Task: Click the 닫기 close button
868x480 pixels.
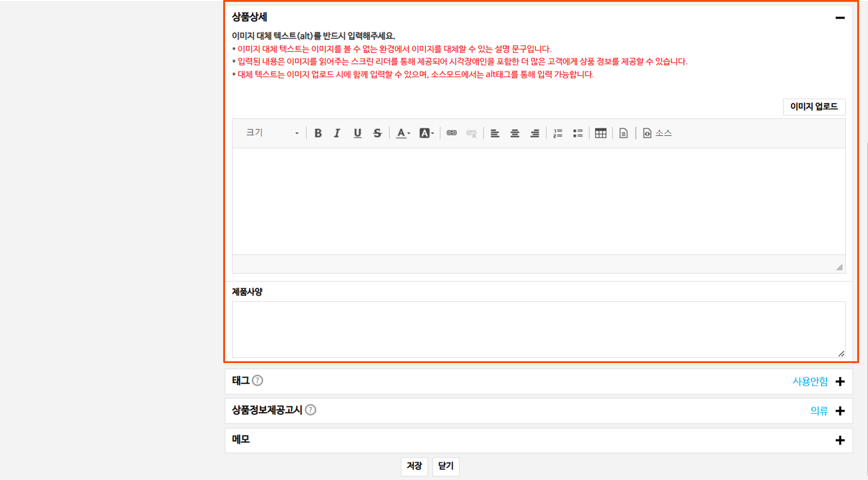Action: (446, 466)
